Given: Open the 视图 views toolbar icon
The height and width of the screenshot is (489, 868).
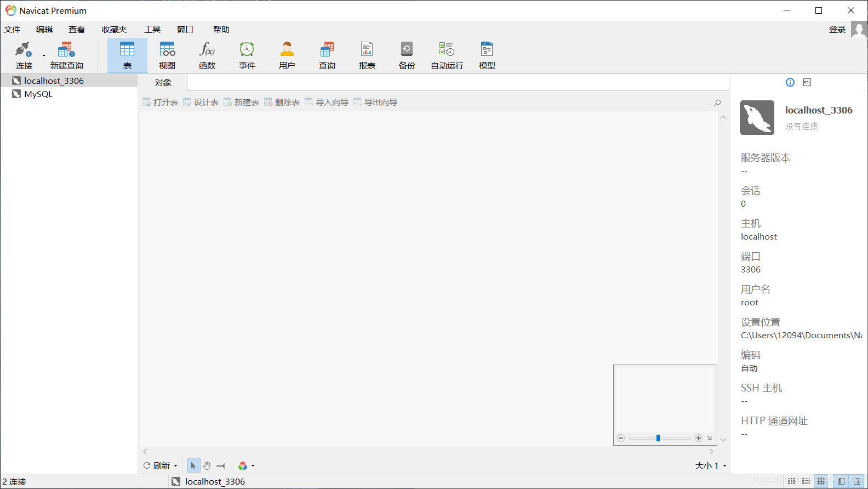Looking at the screenshot, I should (x=167, y=55).
